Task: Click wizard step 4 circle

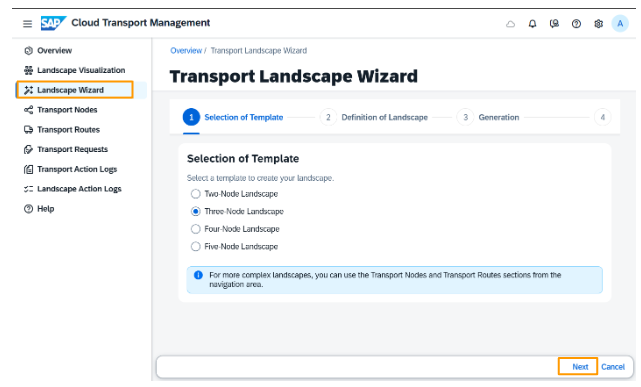Action: pos(603,117)
